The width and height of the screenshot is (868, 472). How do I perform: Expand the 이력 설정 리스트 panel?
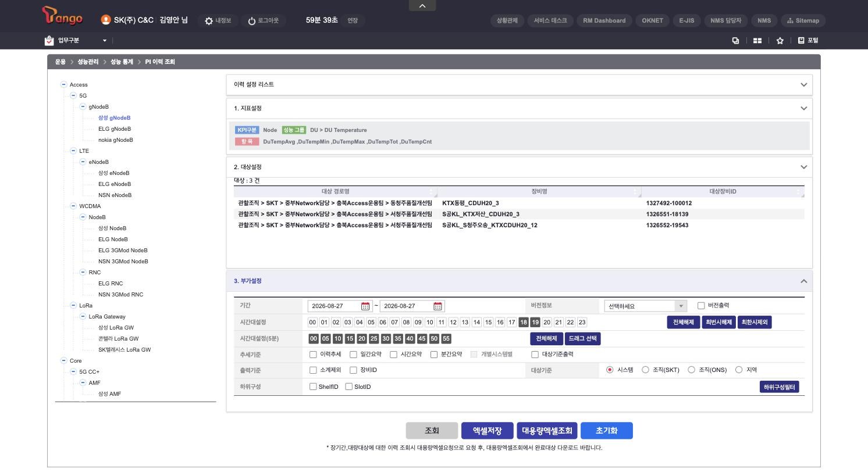pyautogui.click(x=803, y=85)
